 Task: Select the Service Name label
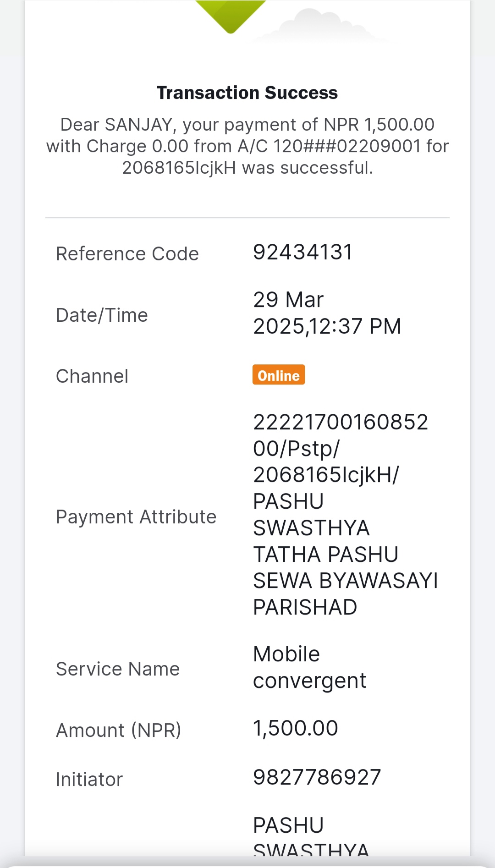118,669
